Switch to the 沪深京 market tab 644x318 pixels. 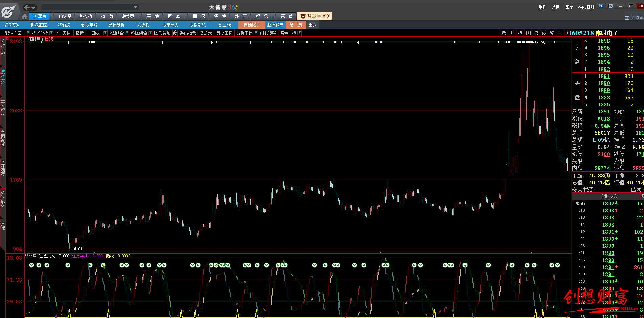coord(40,16)
